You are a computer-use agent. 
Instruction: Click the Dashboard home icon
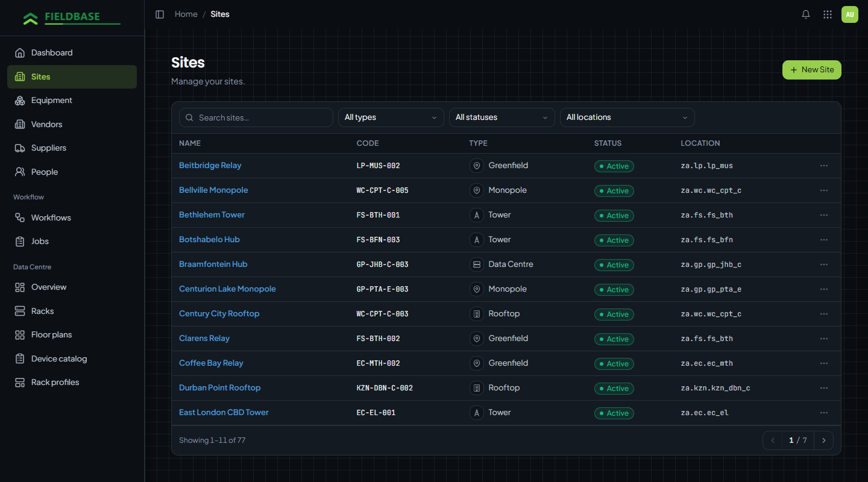20,53
